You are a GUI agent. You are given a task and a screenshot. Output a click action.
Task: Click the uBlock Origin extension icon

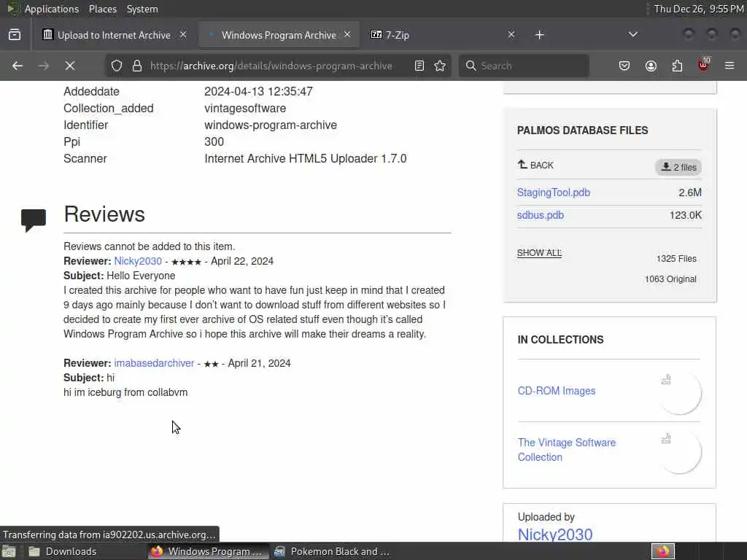pyautogui.click(x=704, y=65)
